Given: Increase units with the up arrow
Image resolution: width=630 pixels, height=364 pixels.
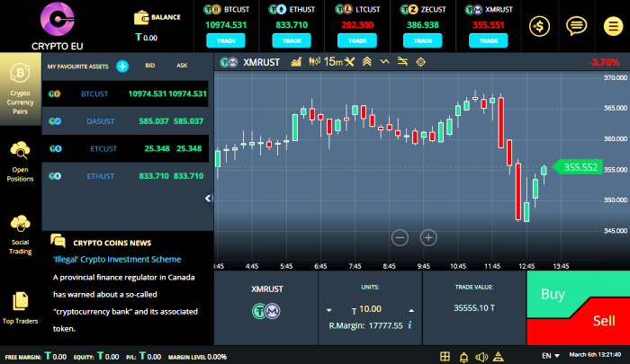Looking at the screenshot, I should tap(410, 308).
